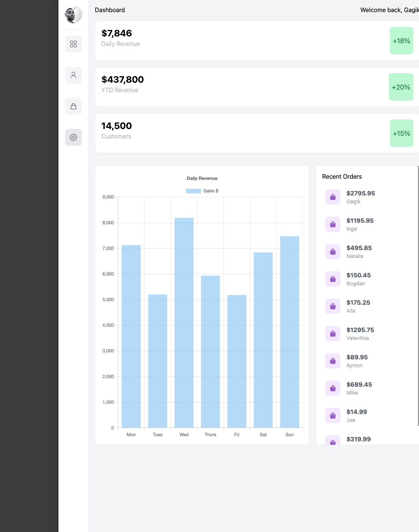Click Wednesday's bar in the revenue chart

click(184, 323)
